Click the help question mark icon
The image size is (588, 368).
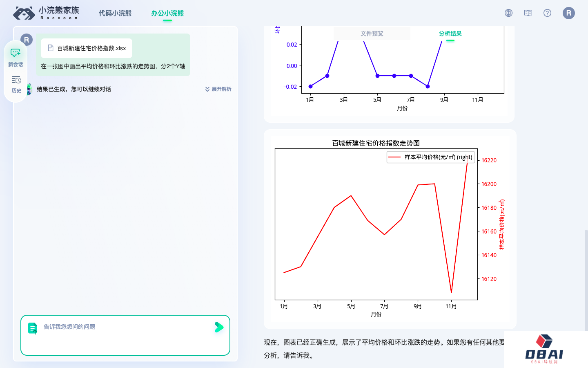(548, 13)
